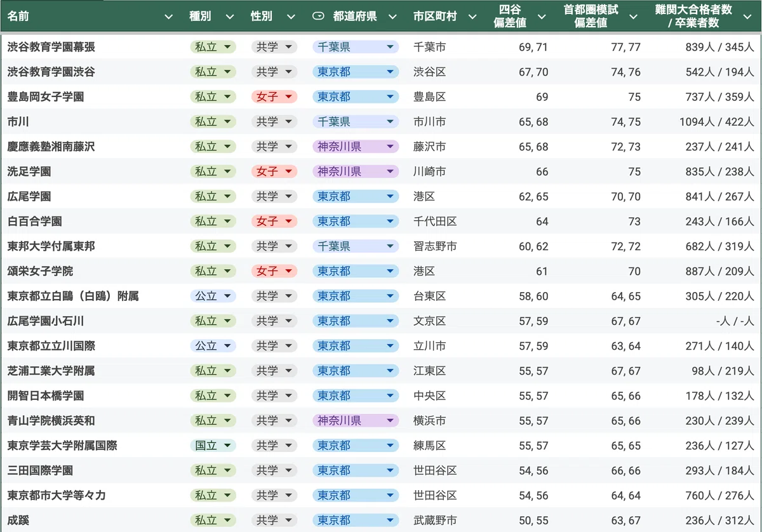Open 難関大合格者数/卒業者数 column filter arrow
The image size is (762, 532).
point(747,17)
